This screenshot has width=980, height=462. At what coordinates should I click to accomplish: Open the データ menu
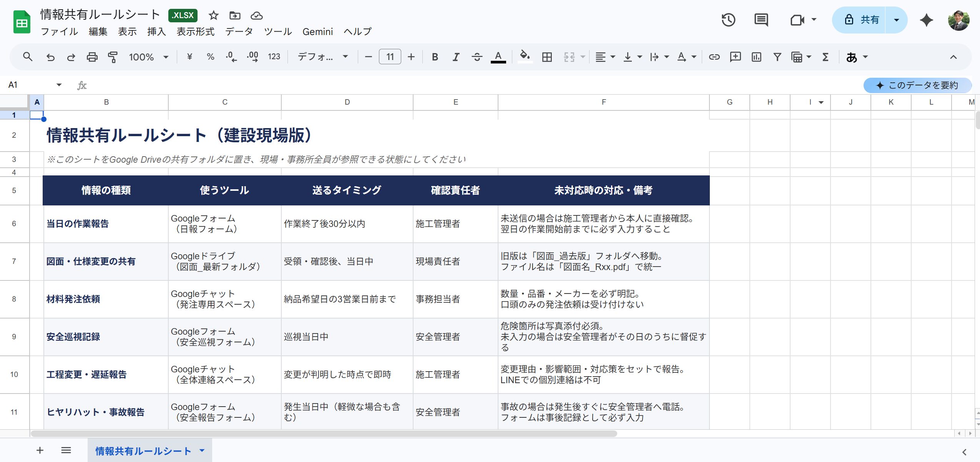239,32
